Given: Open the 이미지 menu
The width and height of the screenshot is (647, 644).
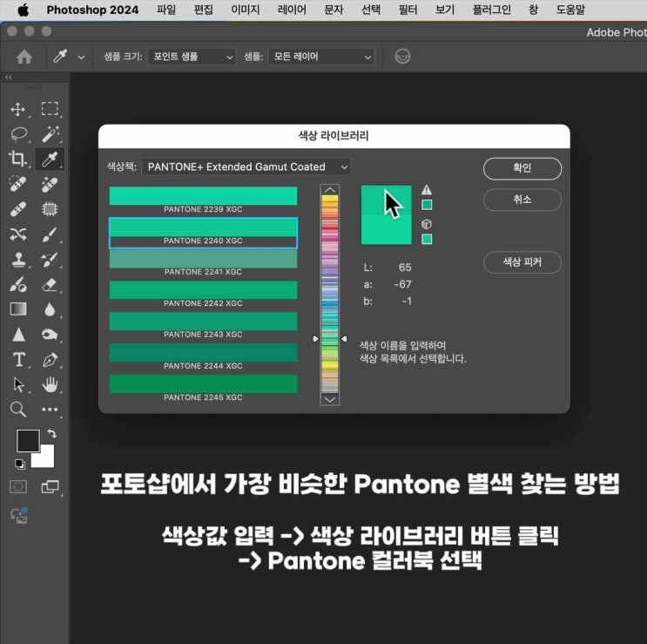Looking at the screenshot, I should pos(245,10).
